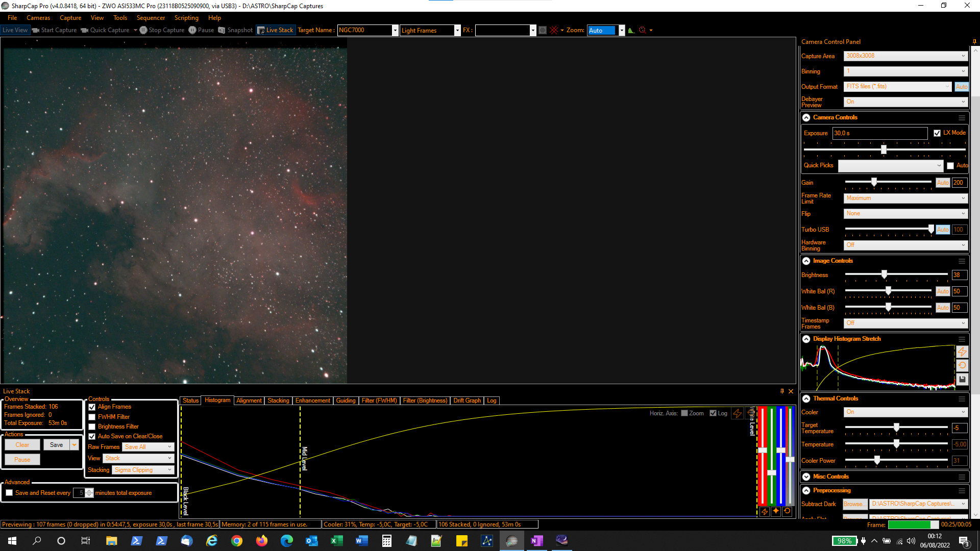Open the Camera Controls section menu icon
The image size is (980, 551).
(962, 117)
